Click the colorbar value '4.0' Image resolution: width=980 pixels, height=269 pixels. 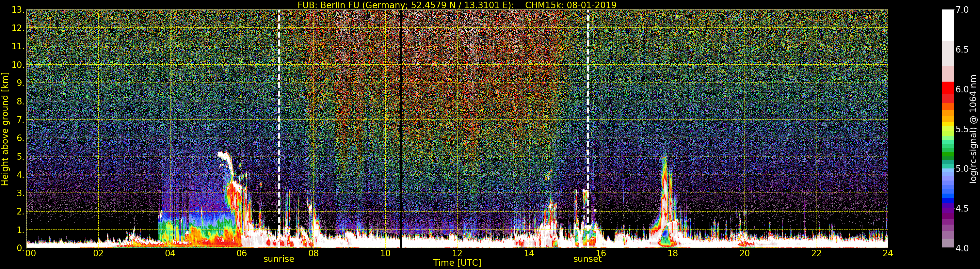tap(962, 248)
